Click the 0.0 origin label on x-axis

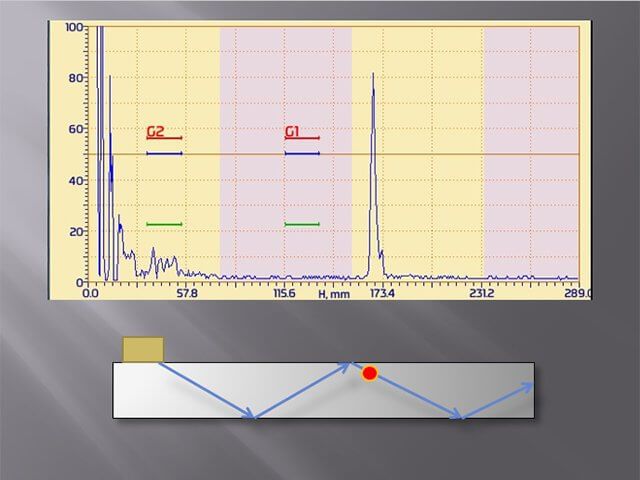tap(90, 294)
